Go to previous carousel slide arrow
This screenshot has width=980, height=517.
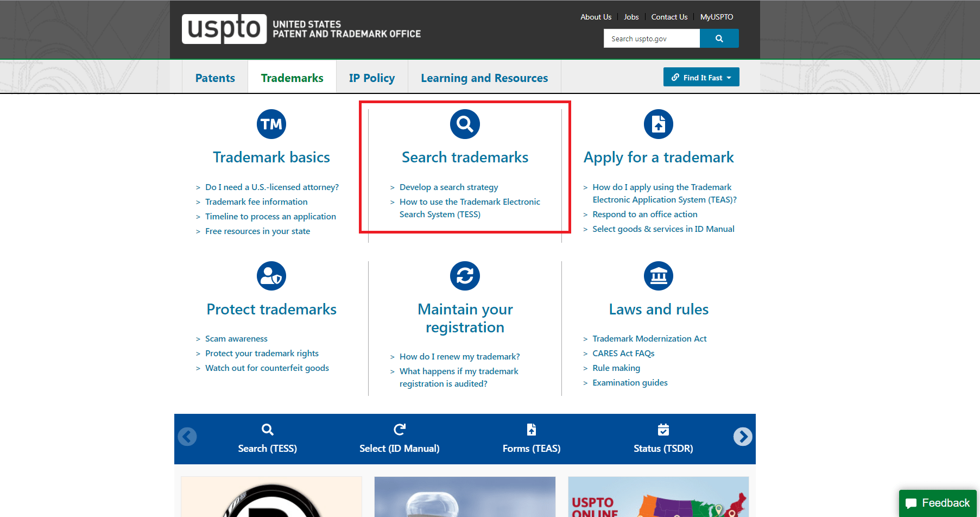click(x=187, y=437)
